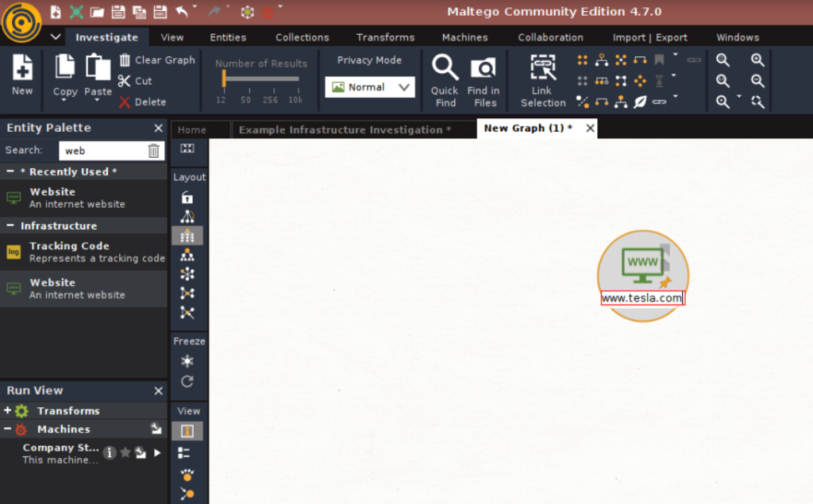Close the Run View panel
The image size is (813, 504).
(158, 391)
